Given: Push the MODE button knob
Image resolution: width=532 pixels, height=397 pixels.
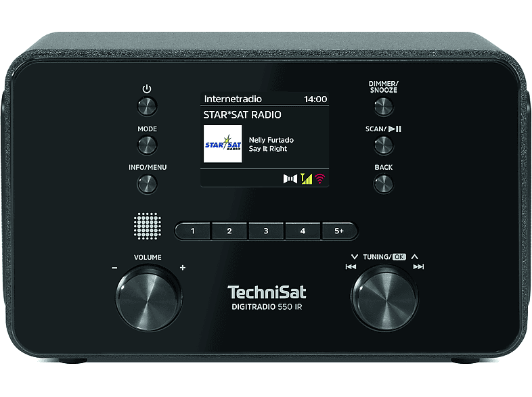Looking at the screenshot, I should [x=147, y=145].
